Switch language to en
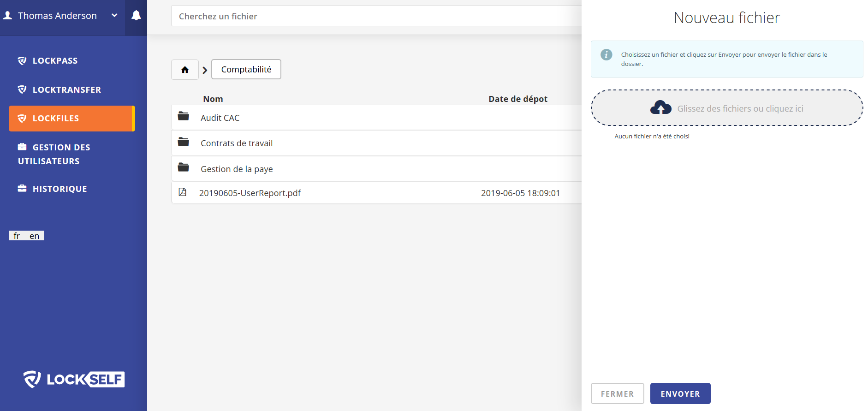868x411 pixels. tap(35, 236)
